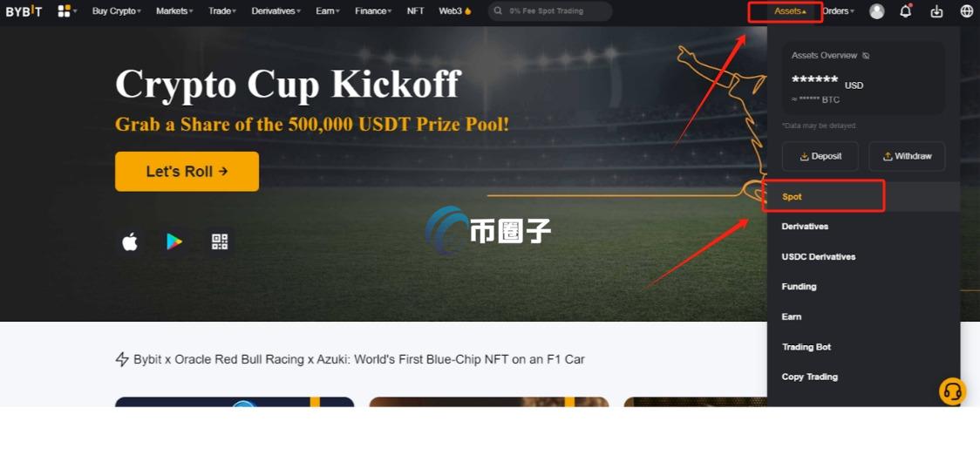This screenshot has width=980, height=462.
Task: Open the apps grid icon beside Bybit logo
Action: click(x=64, y=10)
